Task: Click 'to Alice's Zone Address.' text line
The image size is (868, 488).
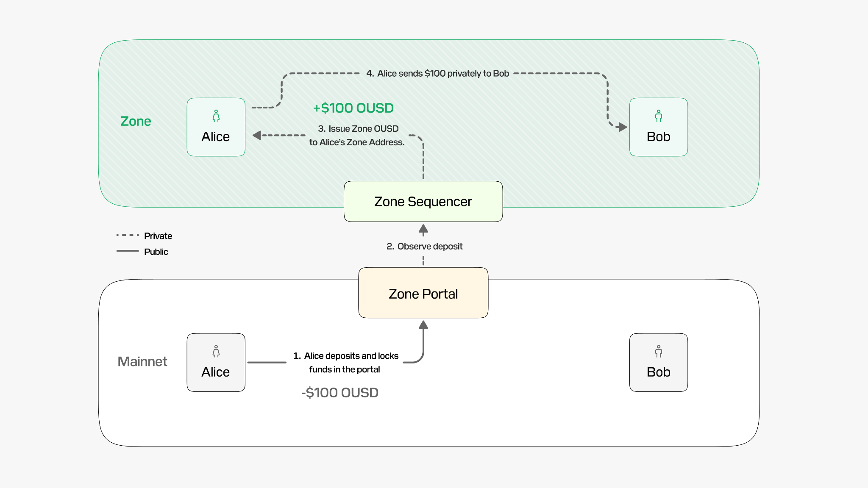Action: (357, 142)
